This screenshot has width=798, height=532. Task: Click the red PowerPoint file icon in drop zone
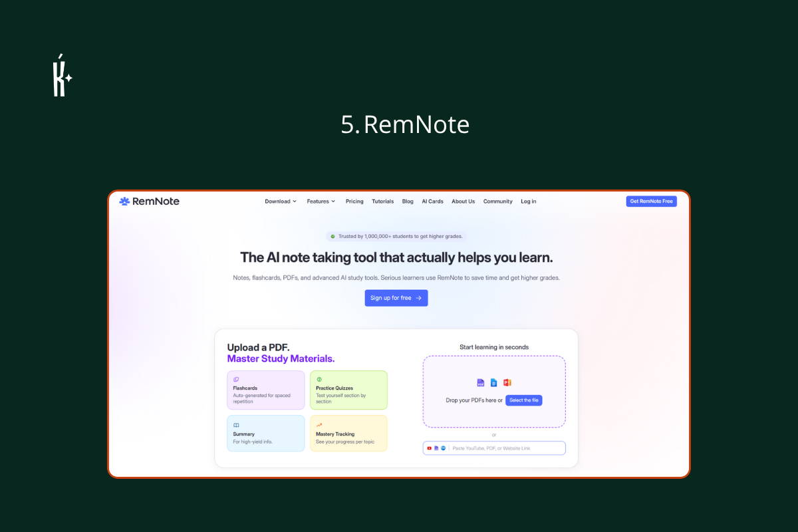pos(507,382)
